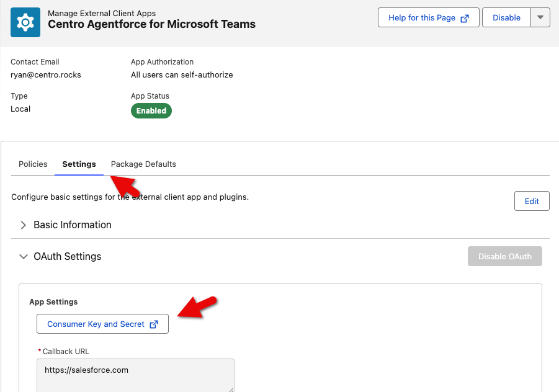Expand the Basic Information chevron

24,225
